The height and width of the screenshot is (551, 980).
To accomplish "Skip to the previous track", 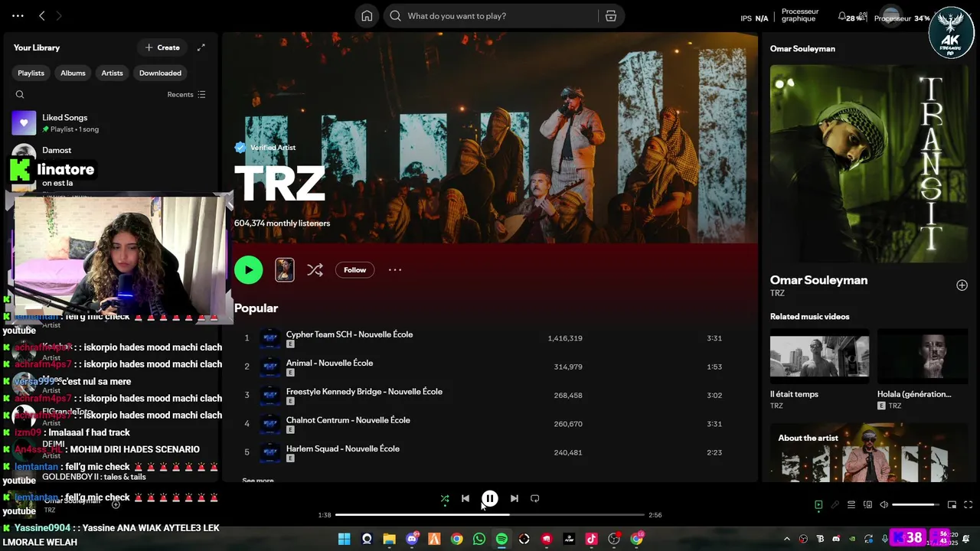I will click(465, 498).
